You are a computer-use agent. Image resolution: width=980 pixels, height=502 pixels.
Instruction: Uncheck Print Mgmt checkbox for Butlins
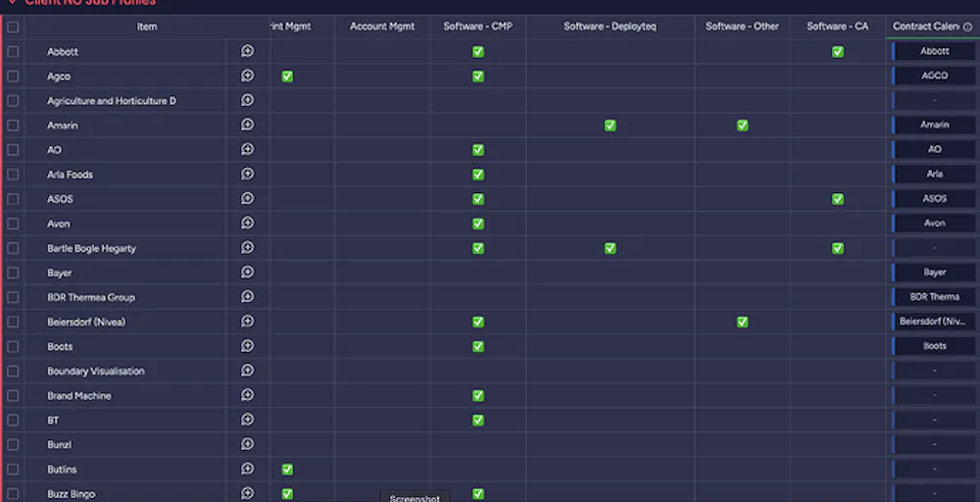(287, 469)
